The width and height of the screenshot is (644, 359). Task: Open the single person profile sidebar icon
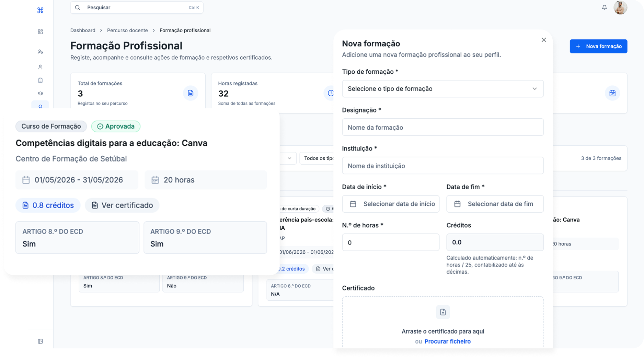(40, 67)
